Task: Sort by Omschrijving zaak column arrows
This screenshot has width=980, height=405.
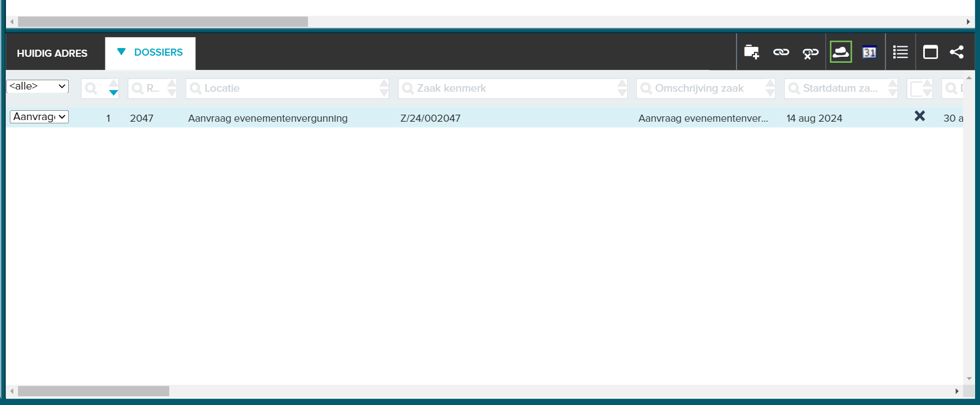Action: [770, 88]
